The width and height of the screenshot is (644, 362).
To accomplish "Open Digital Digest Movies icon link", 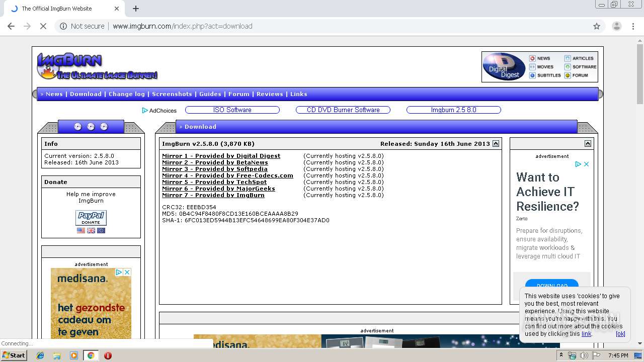I will point(541,67).
